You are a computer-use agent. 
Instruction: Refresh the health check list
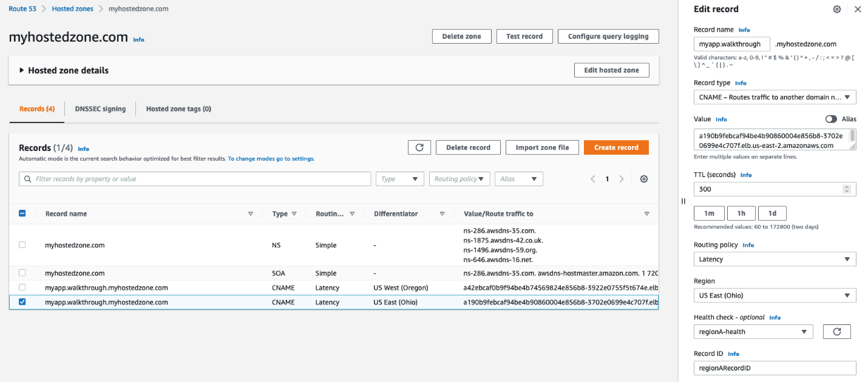[x=836, y=332]
